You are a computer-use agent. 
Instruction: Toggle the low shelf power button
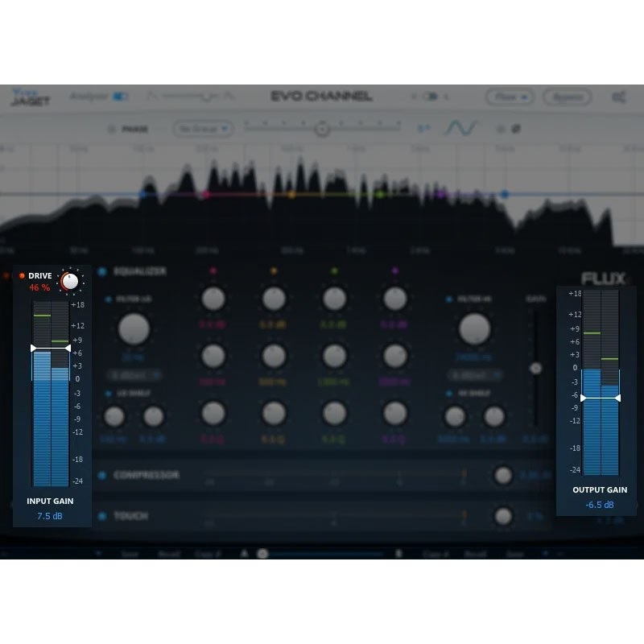pos(109,394)
